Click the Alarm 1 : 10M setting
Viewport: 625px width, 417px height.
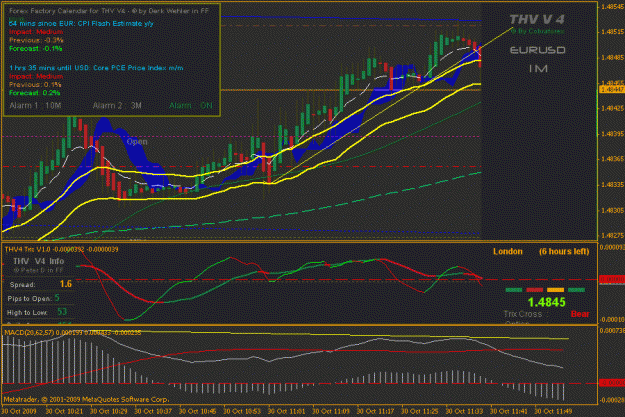(x=35, y=106)
